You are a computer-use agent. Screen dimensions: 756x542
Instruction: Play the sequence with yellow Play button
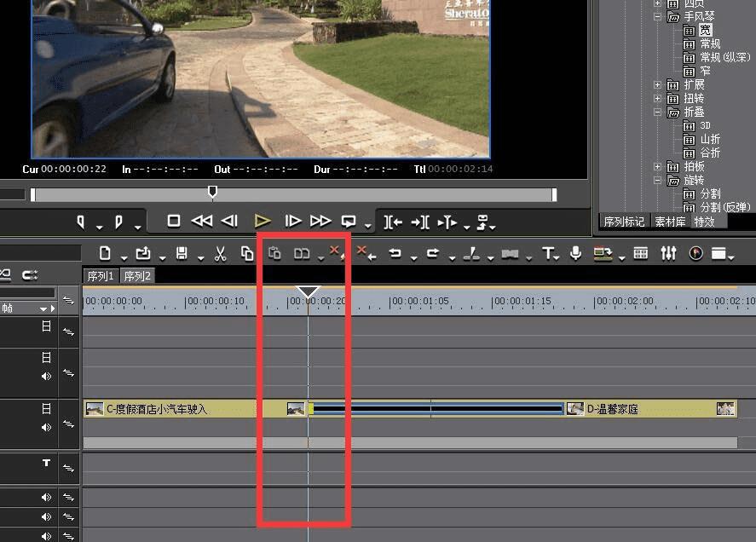(x=263, y=221)
